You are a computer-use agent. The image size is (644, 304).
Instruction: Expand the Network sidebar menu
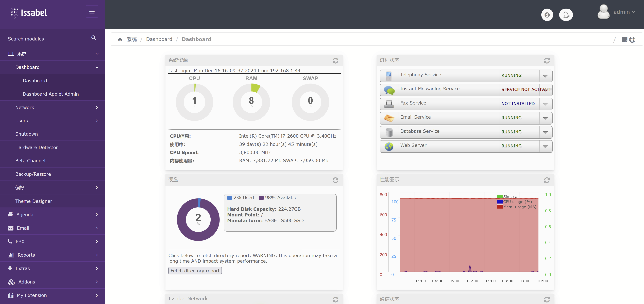[53, 107]
